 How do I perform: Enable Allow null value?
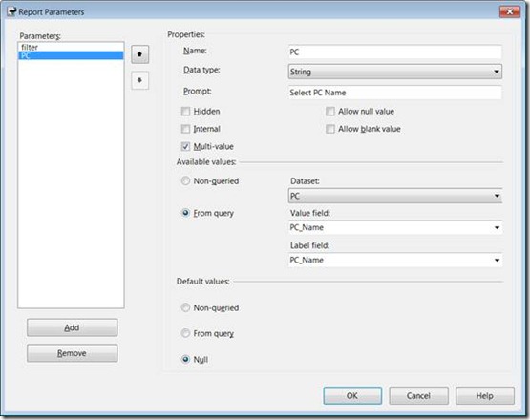coord(330,111)
